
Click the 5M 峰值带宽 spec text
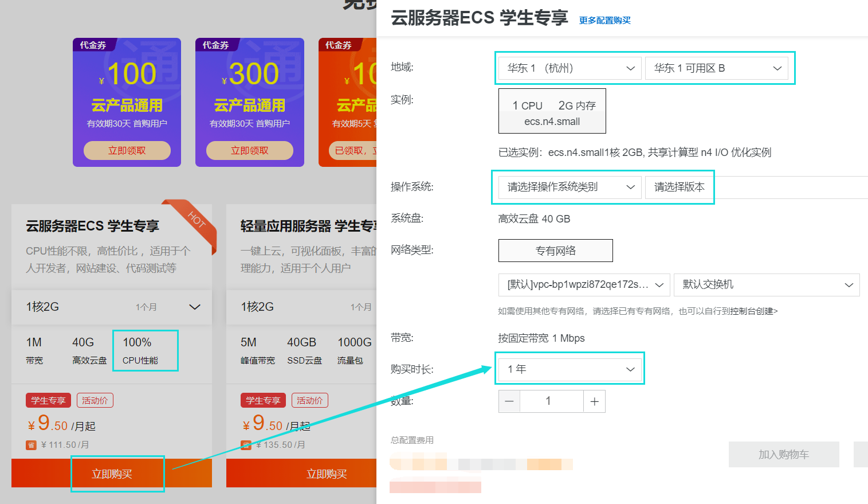pyautogui.click(x=258, y=351)
